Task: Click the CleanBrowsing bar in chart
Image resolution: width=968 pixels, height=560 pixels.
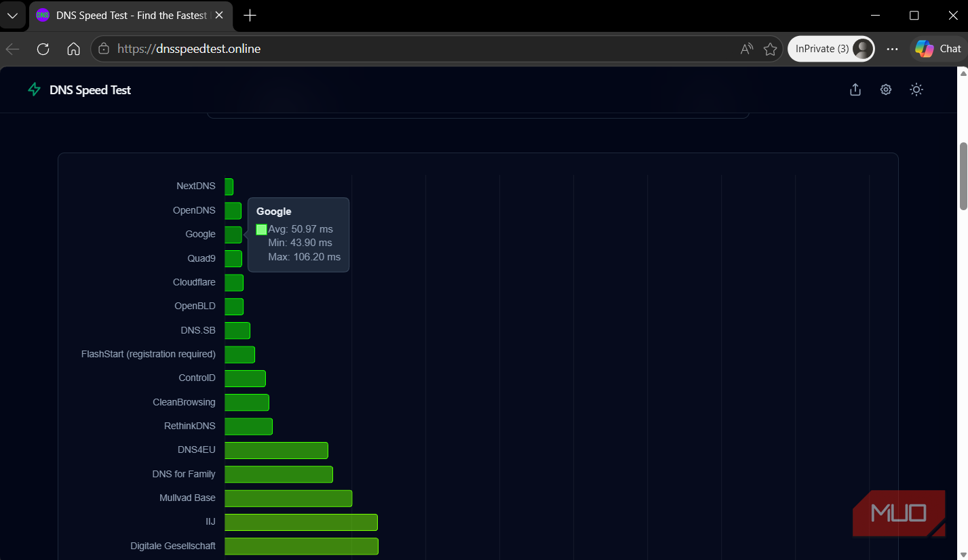Action: click(247, 402)
